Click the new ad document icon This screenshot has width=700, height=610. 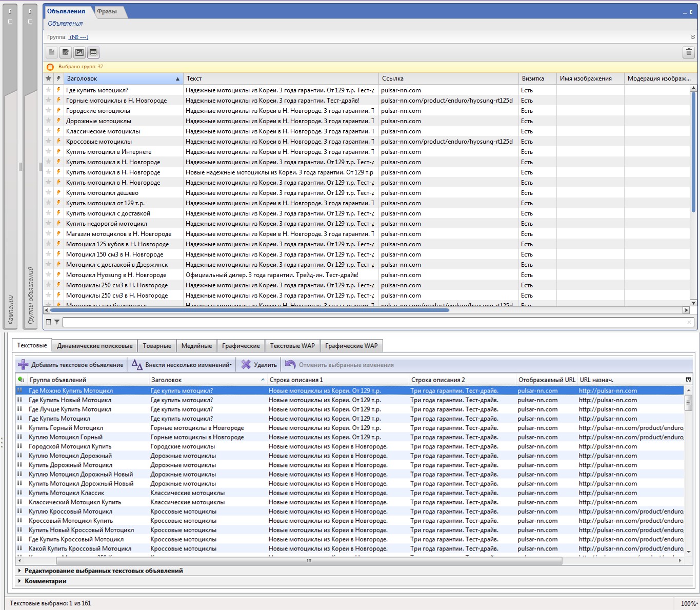[x=52, y=52]
